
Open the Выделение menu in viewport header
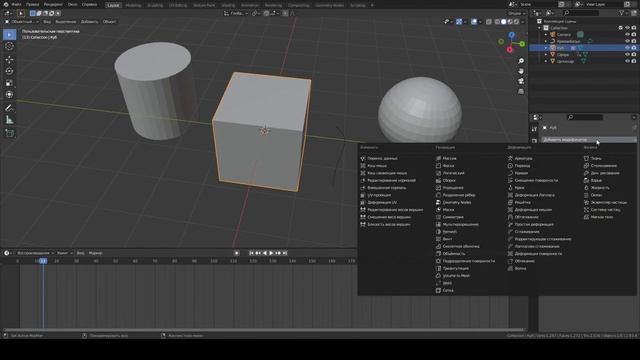pos(66,22)
